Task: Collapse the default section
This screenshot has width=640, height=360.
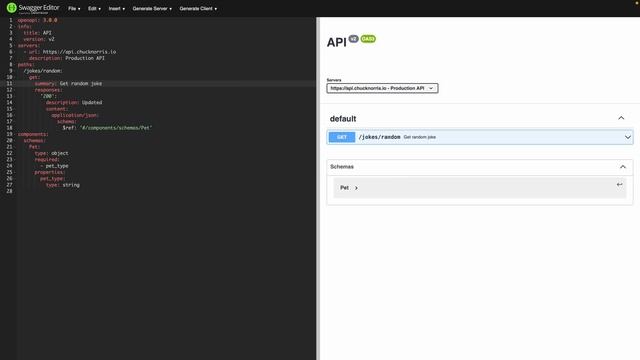Action: (621, 118)
